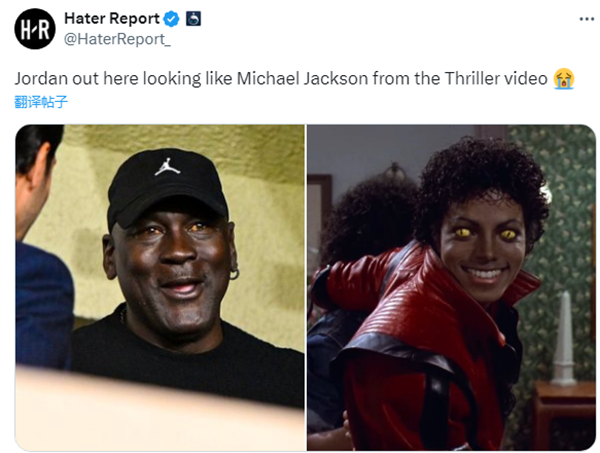Viewport: 600px width, 453px height.
Task: Click the crying emoji in the tweet
Action: pos(564,79)
